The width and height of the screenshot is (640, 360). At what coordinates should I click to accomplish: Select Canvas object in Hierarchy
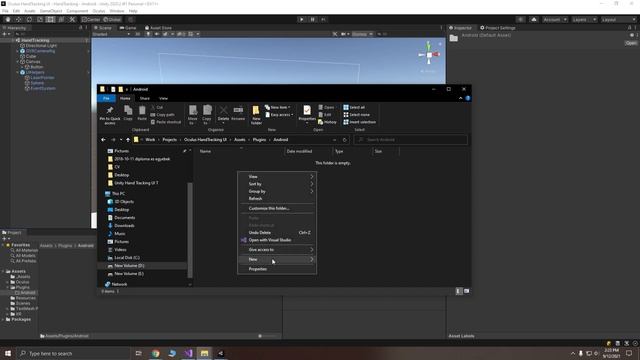click(x=30, y=62)
